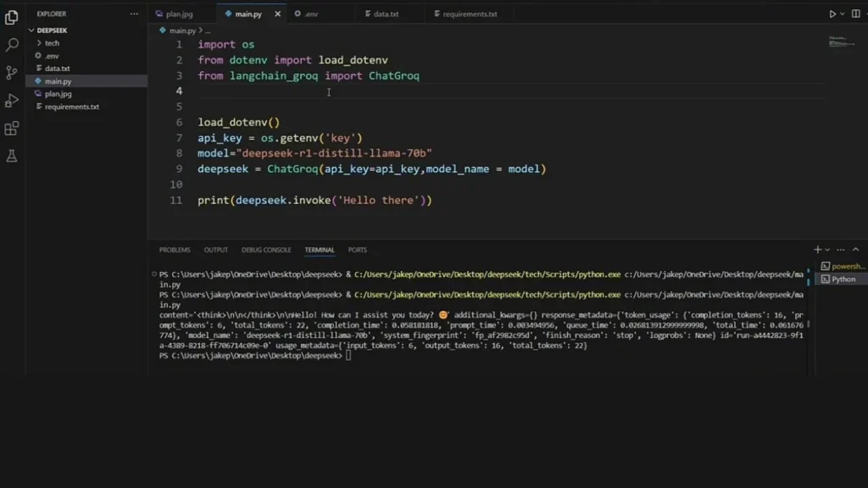Open requirements.txt in explorer
This screenshot has height=488, width=868.
point(71,107)
